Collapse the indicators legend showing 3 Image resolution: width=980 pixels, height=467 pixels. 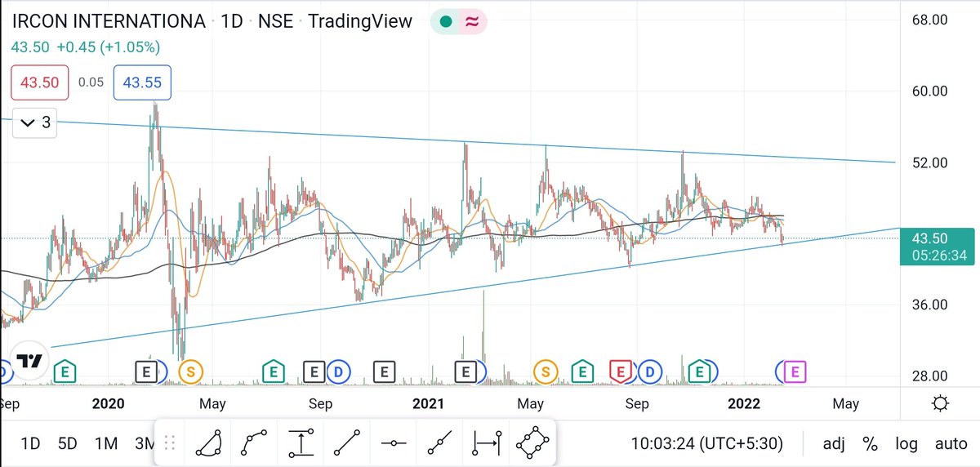coord(35,122)
